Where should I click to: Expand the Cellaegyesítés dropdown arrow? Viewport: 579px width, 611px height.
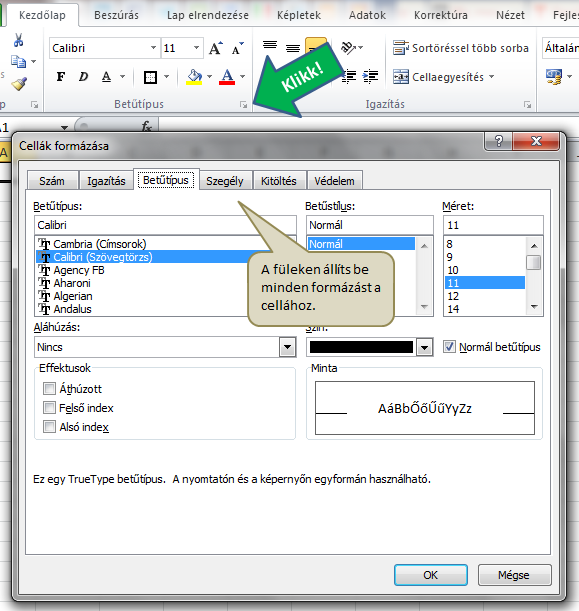pos(491,77)
